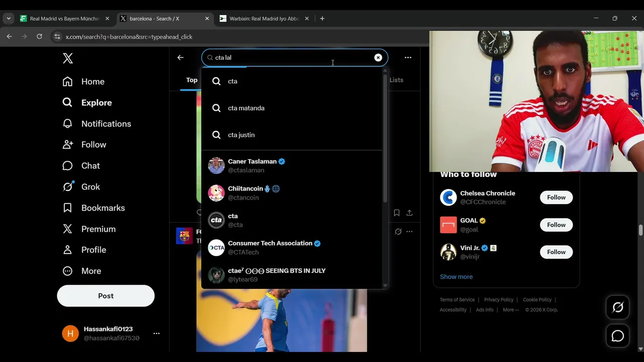Open Grok from the sidebar

pyautogui.click(x=81, y=187)
